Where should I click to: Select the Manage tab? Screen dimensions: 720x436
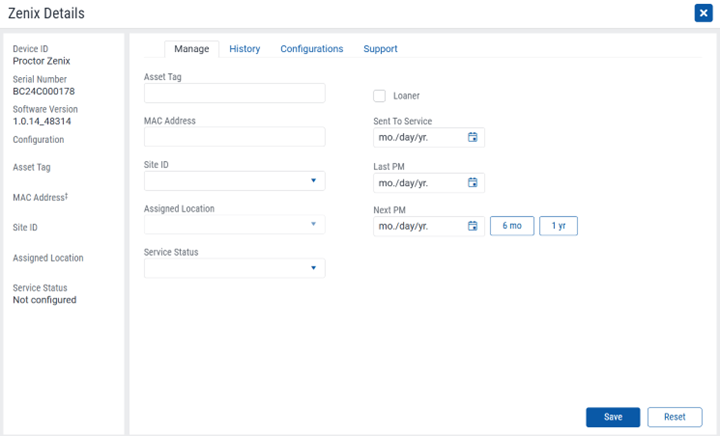point(191,49)
